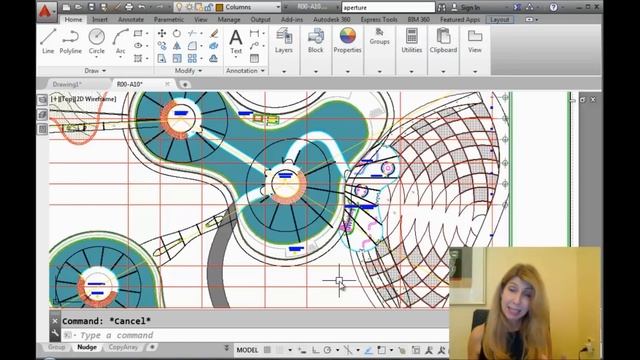The width and height of the screenshot is (640, 360).
Task: Expand the Groups panel arrow
Action: coord(380,71)
